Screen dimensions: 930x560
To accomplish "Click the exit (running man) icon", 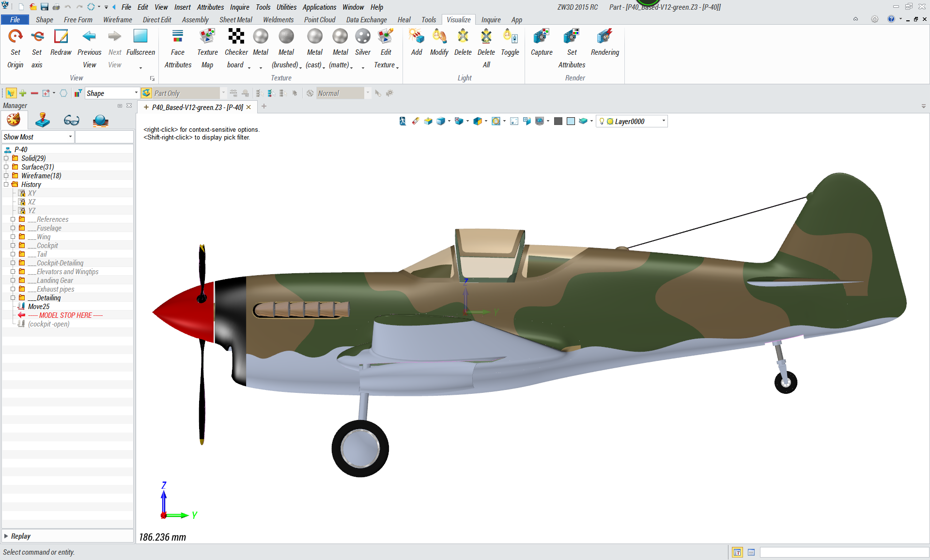I will tap(403, 121).
